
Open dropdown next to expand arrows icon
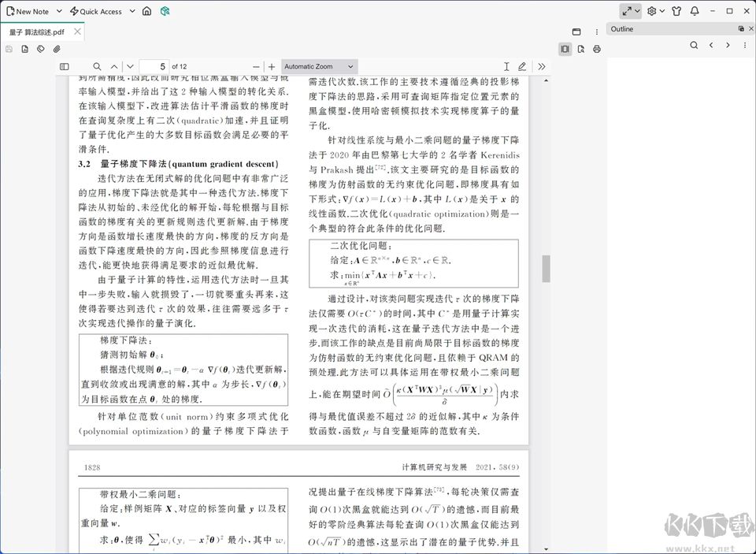[x=637, y=11]
